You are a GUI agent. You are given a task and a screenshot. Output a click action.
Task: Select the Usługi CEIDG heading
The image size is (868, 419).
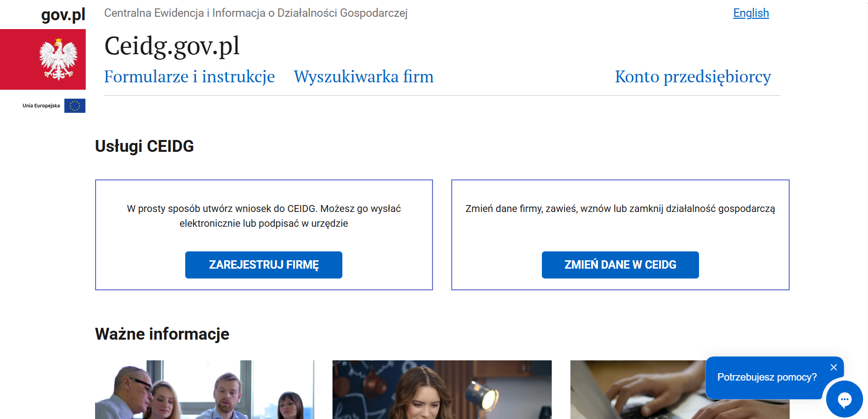click(x=144, y=146)
